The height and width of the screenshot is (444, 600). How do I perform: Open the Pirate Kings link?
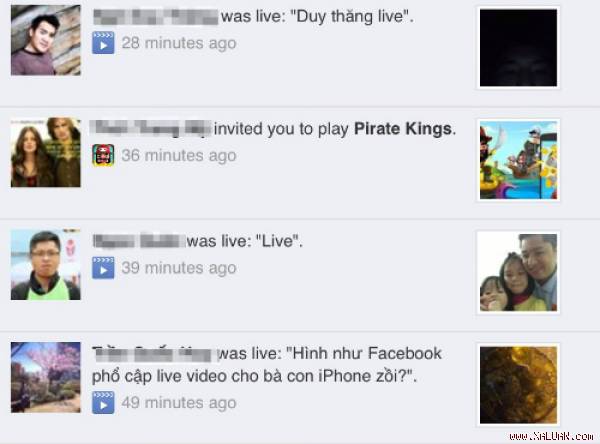click(403, 129)
